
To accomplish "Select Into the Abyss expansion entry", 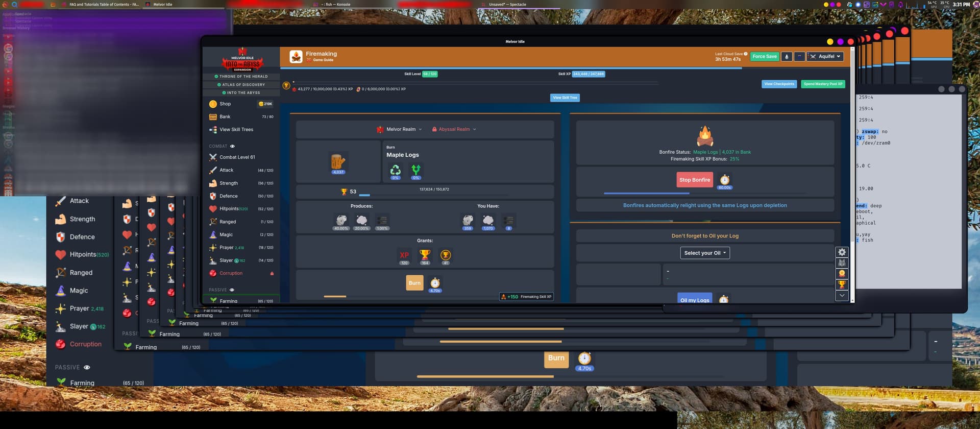I will [241, 93].
